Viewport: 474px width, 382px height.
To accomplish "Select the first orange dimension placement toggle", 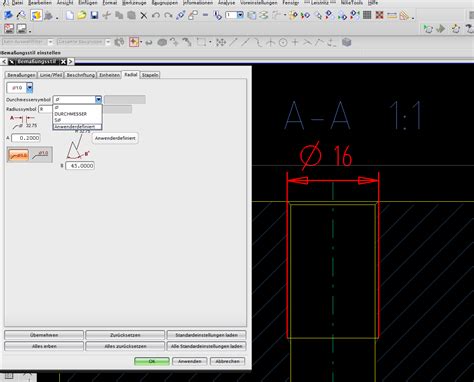I will click(19, 155).
